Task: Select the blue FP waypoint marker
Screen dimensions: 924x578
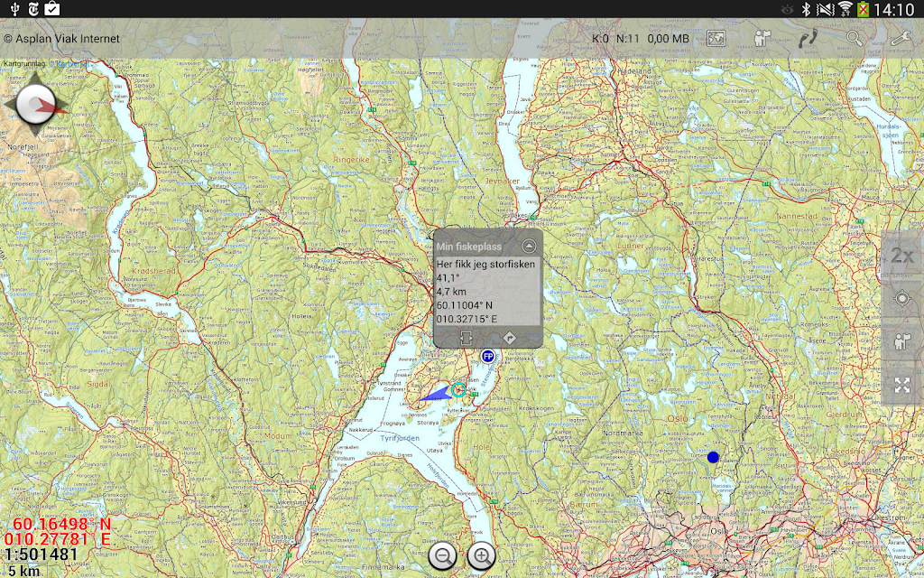Action: click(x=488, y=357)
